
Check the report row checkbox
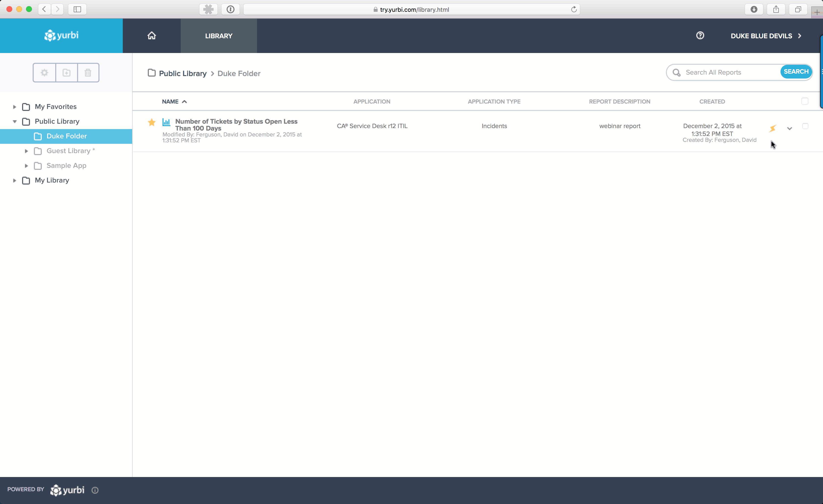805,126
